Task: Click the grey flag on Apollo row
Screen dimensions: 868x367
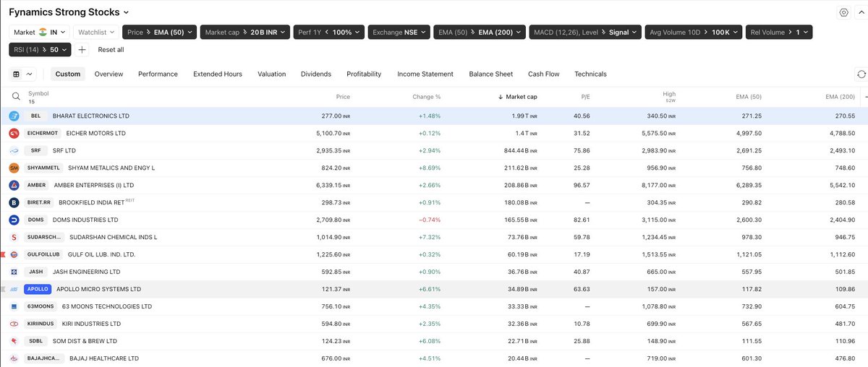Action: pyautogui.click(x=3, y=289)
